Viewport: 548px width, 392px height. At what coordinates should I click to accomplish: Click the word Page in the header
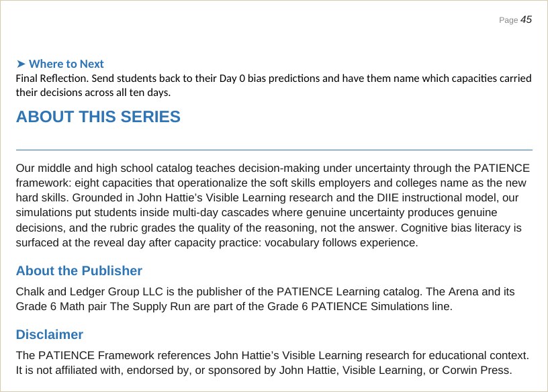pos(508,20)
